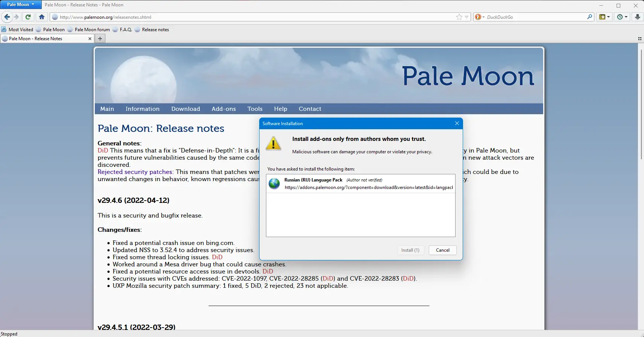Go forward with the Forward arrow button
Viewport: 644px width, 337px height.
tap(16, 17)
